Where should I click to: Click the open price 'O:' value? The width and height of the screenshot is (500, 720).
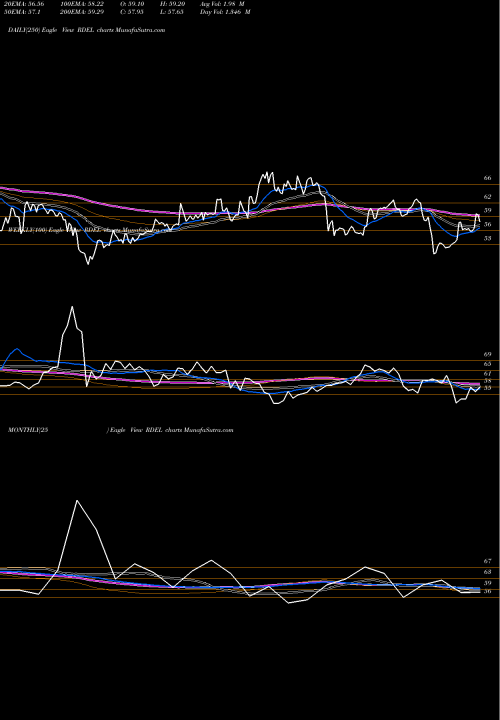[132, 4]
